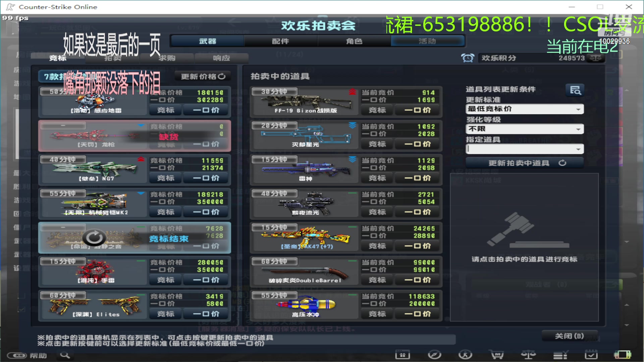Switch to the 求购 tab
This screenshot has width=644, height=362.
pyautogui.click(x=167, y=58)
